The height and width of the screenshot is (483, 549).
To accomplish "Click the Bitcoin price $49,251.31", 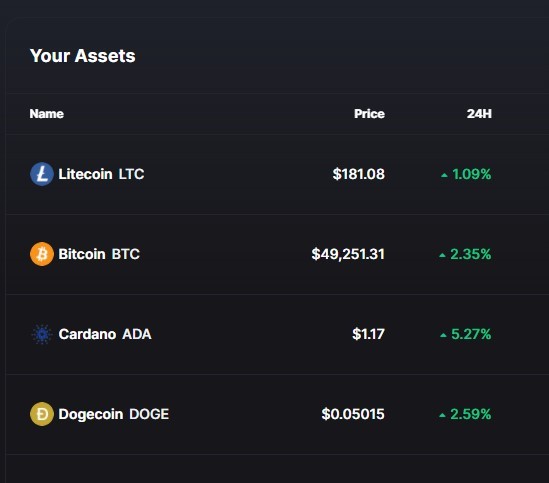I will pyautogui.click(x=348, y=254).
